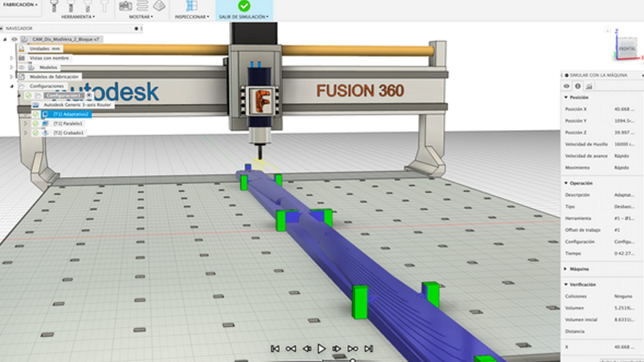The width and height of the screenshot is (644, 362).
Task: Click the FRONTAL face of the view cube
Action: pyautogui.click(x=627, y=49)
